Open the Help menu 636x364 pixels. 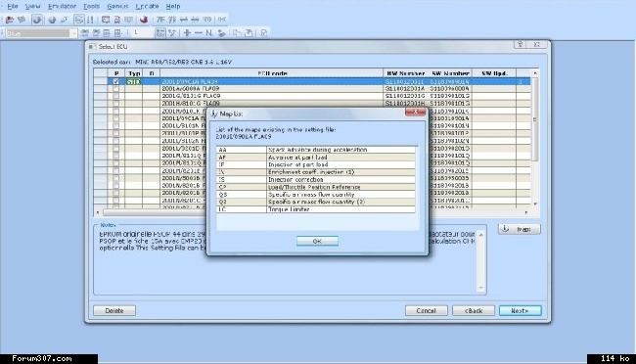pyautogui.click(x=173, y=6)
